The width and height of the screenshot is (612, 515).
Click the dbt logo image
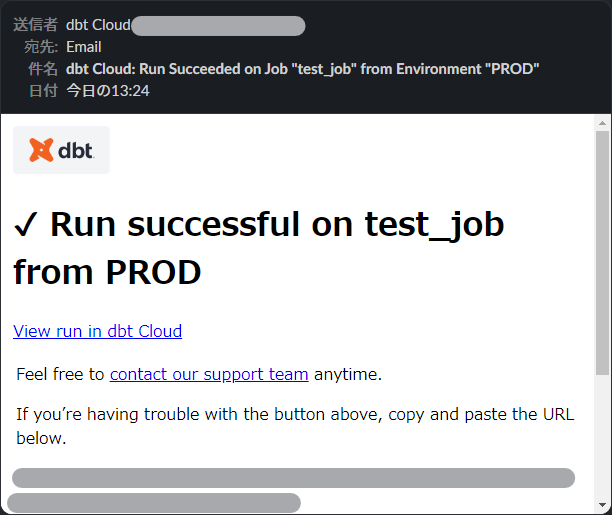tap(61, 150)
